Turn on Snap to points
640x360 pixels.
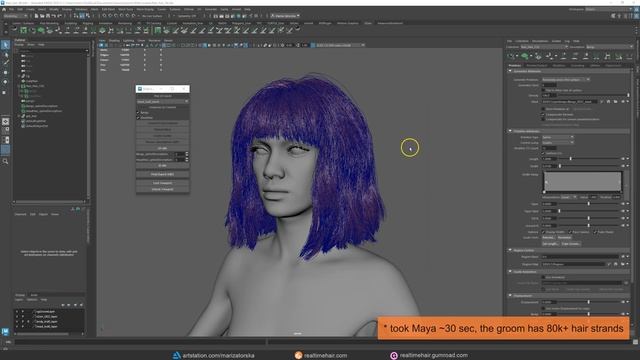click(116, 16)
